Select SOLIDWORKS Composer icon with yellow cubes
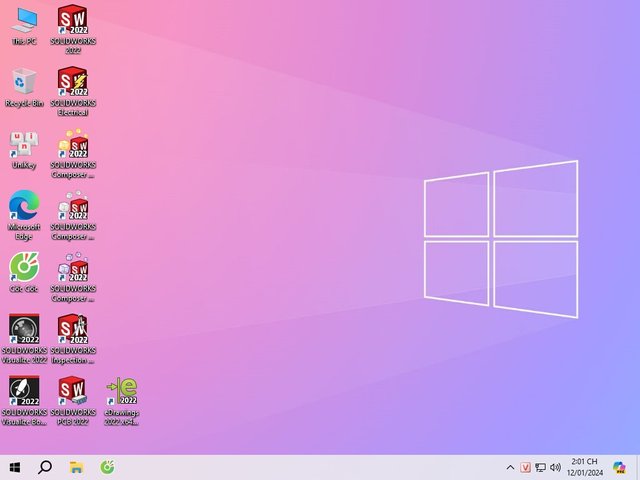Screen dimensions: 640x480 pyautogui.click(x=73, y=153)
